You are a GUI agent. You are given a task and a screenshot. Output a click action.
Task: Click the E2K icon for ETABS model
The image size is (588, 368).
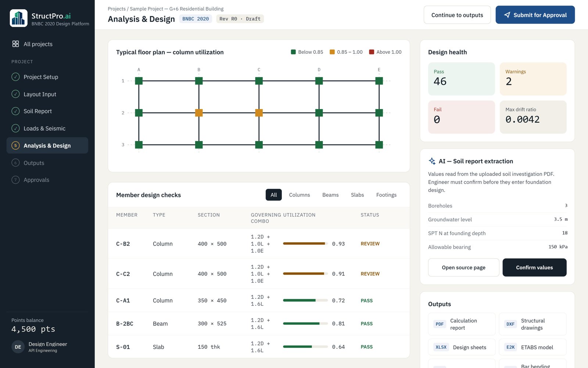click(510, 347)
